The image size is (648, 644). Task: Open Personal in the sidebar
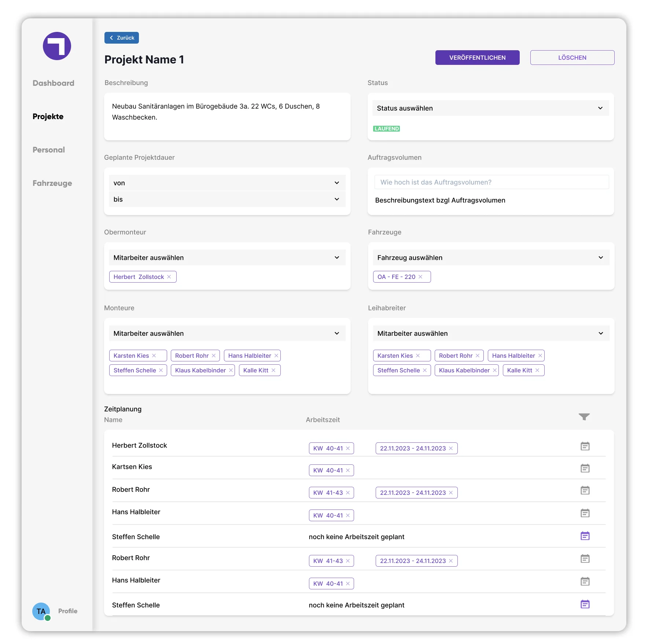pyautogui.click(x=49, y=150)
